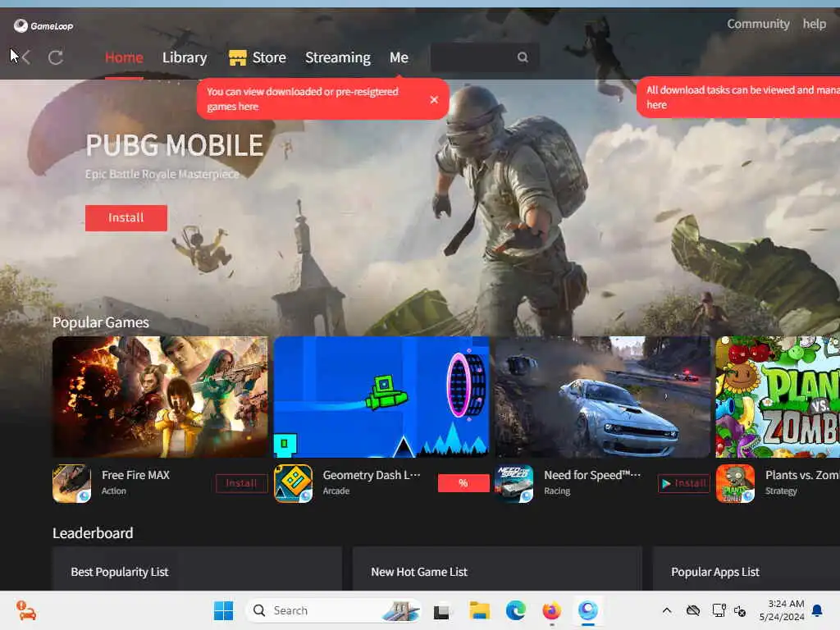The image size is (840, 630).
Task: Open help link
Action: (815, 24)
